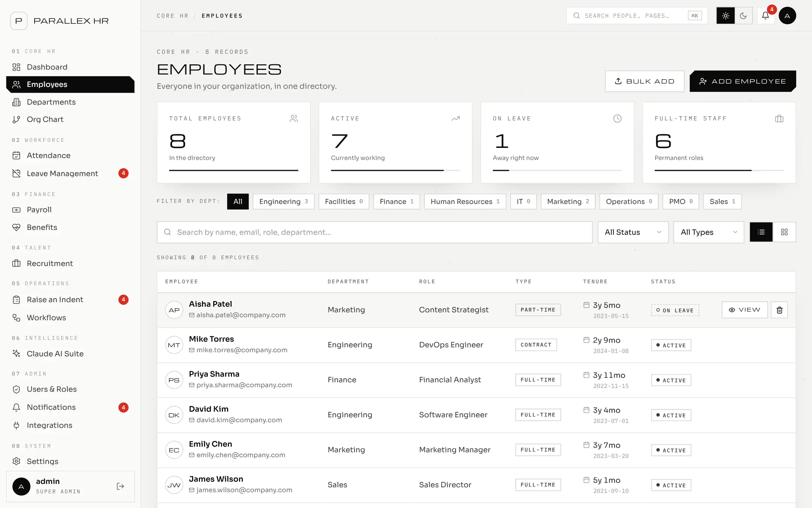
Task: Filter by Engineering department
Action: point(283,202)
